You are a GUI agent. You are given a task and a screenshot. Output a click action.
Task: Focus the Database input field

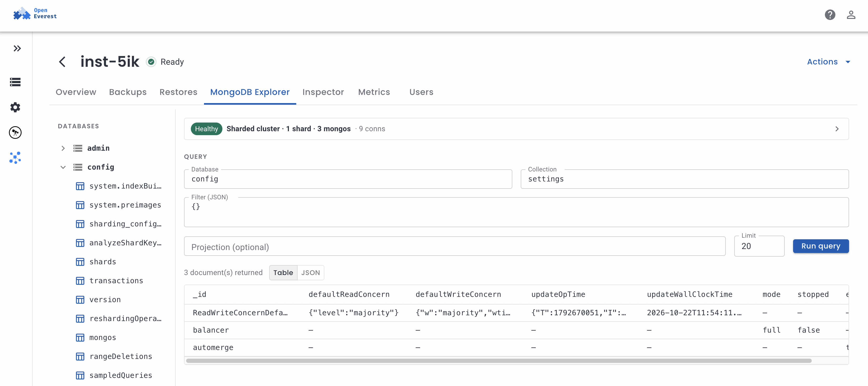348,179
